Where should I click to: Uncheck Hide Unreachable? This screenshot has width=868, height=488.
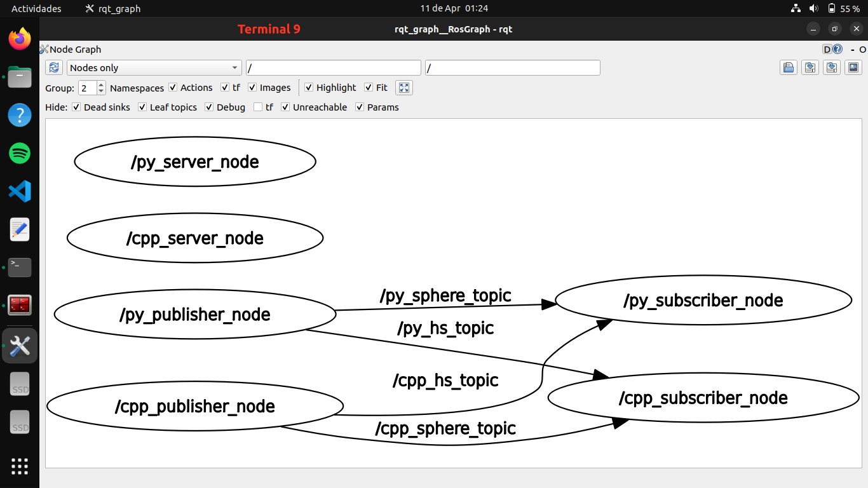coord(285,107)
